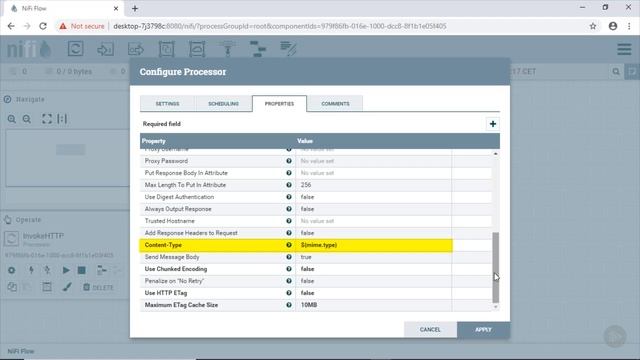The image size is (640, 360).
Task: Open the Chrome three-dot menu
Action: tap(629, 26)
